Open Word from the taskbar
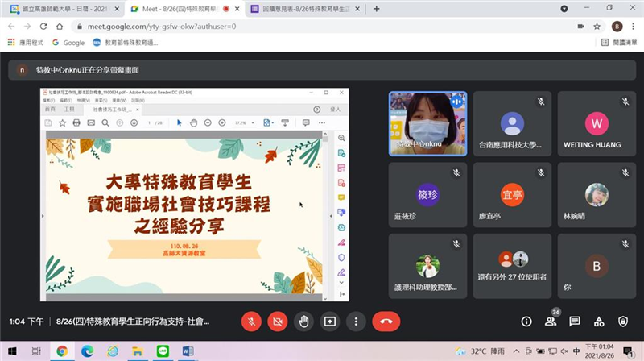Image resolution: width=644 pixels, height=361 pixels. point(188,351)
